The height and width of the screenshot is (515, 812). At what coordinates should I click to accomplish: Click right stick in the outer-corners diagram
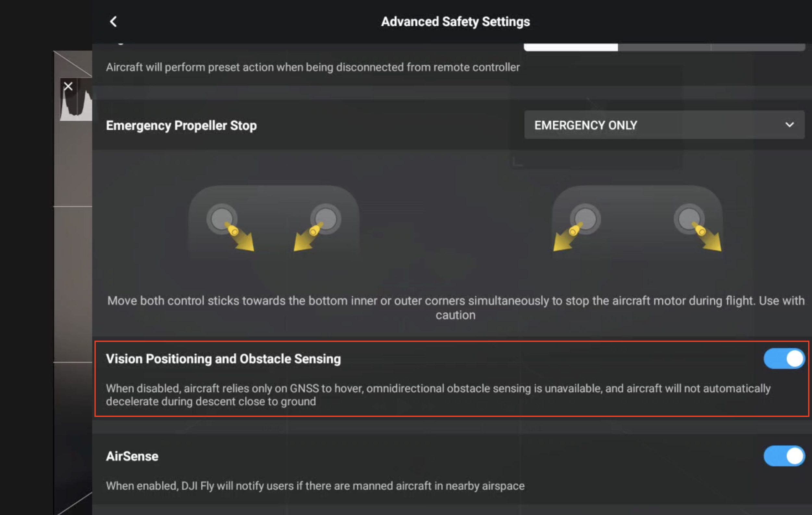pyautogui.click(x=689, y=219)
